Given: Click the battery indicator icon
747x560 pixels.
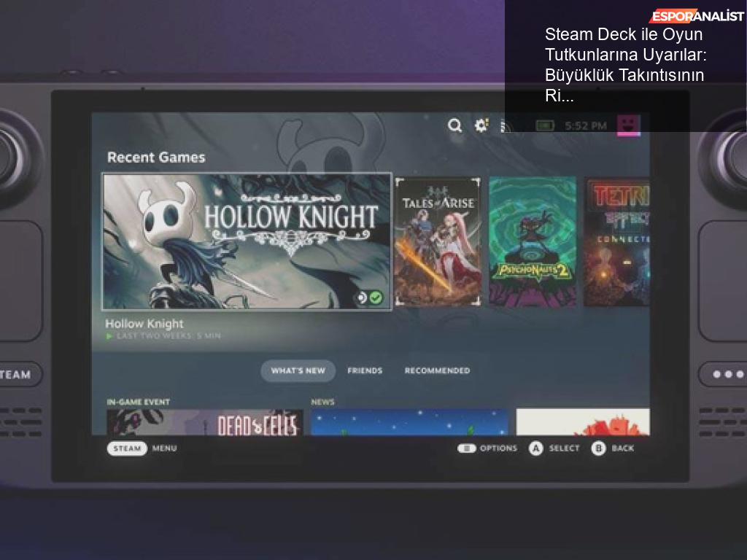Looking at the screenshot, I should pos(545,125).
